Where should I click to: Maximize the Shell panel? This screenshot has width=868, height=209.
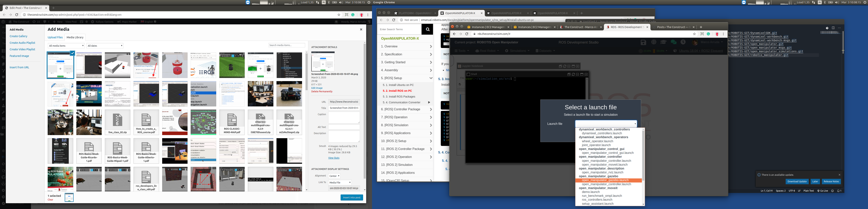pos(582,74)
